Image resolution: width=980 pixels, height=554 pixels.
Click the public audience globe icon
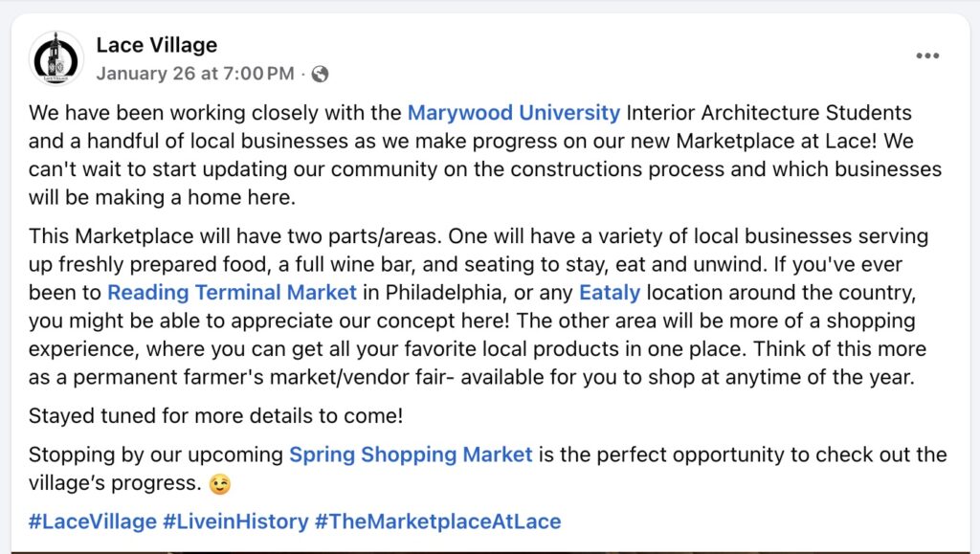[321, 74]
